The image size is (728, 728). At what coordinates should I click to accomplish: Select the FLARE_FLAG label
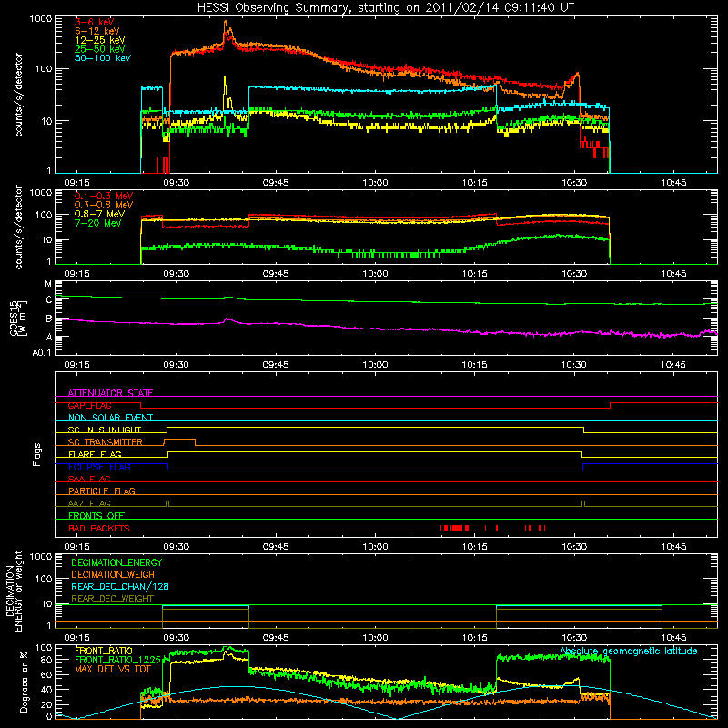(x=95, y=454)
